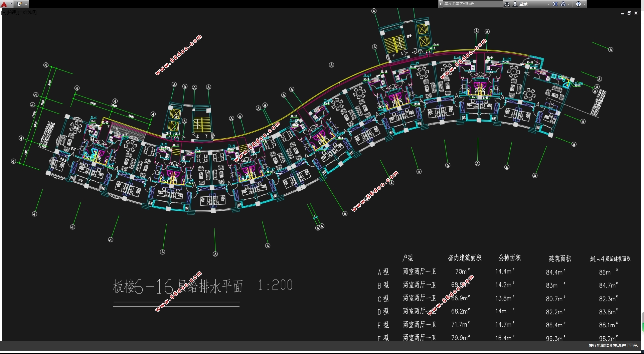The width and height of the screenshot is (644, 354).
Task: Click the A 型 row label
Action: pos(383,272)
